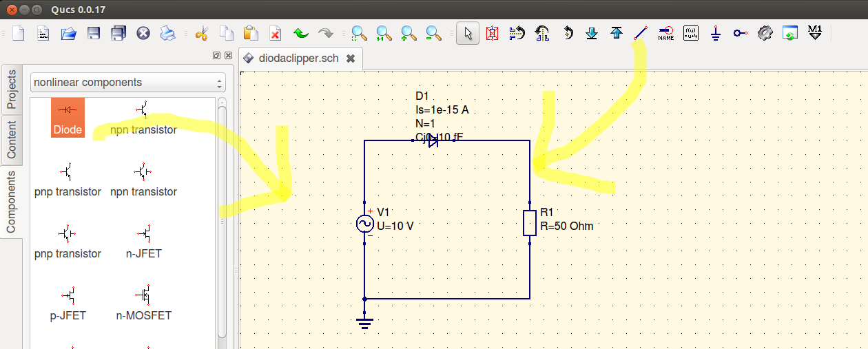Select the Wire drawing tool

click(x=641, y=33)
